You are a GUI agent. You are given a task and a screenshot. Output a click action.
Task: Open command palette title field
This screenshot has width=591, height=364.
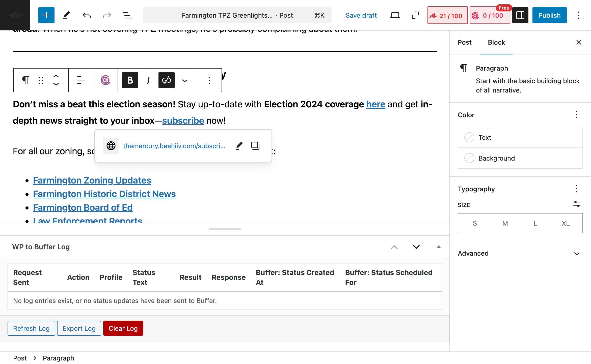(x=237, y=15)
